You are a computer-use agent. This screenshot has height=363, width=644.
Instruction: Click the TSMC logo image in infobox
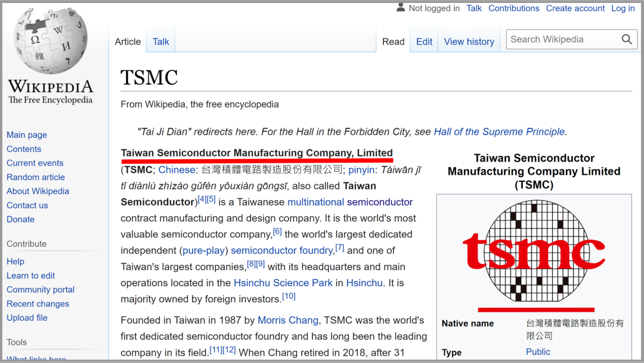click(x=534, y=252)
